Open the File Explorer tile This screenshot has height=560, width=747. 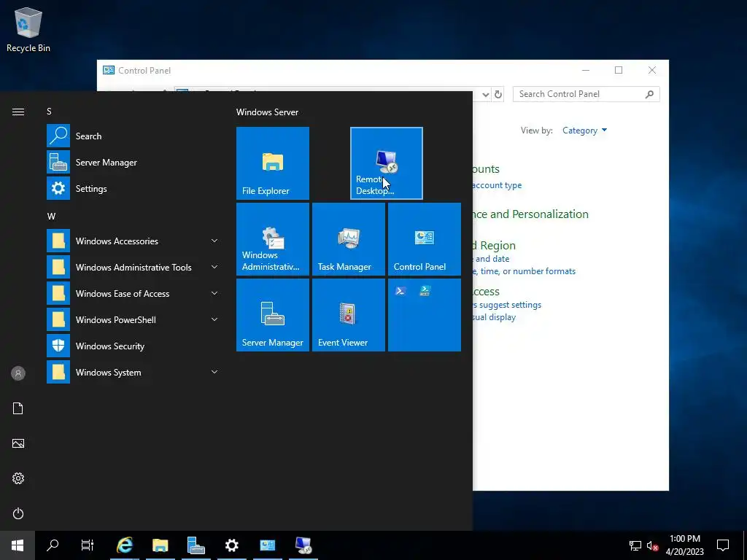273,163
